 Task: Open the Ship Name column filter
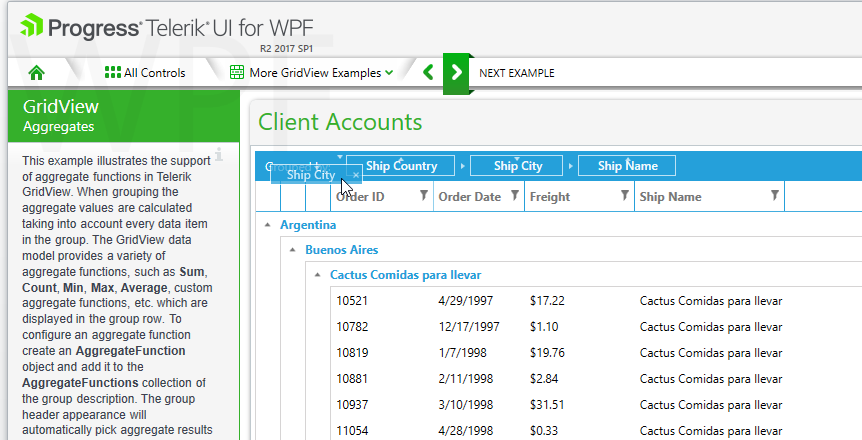click(774, 196)
